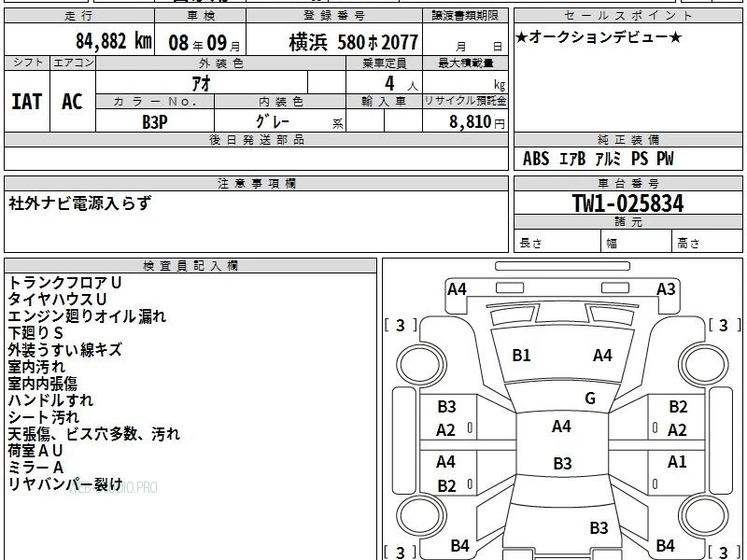Select the mileage value 84,882 km
Viewport: 747px width, 560px height.
[x=114, y=41]
